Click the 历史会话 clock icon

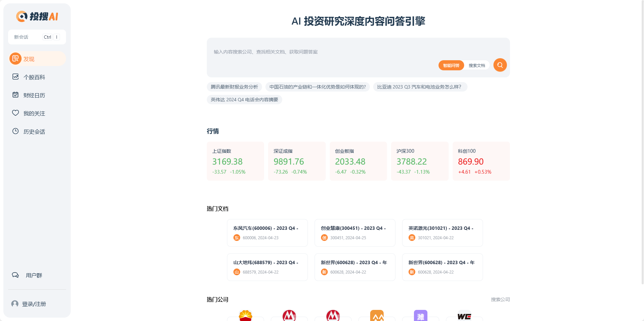tap(15, 131)
